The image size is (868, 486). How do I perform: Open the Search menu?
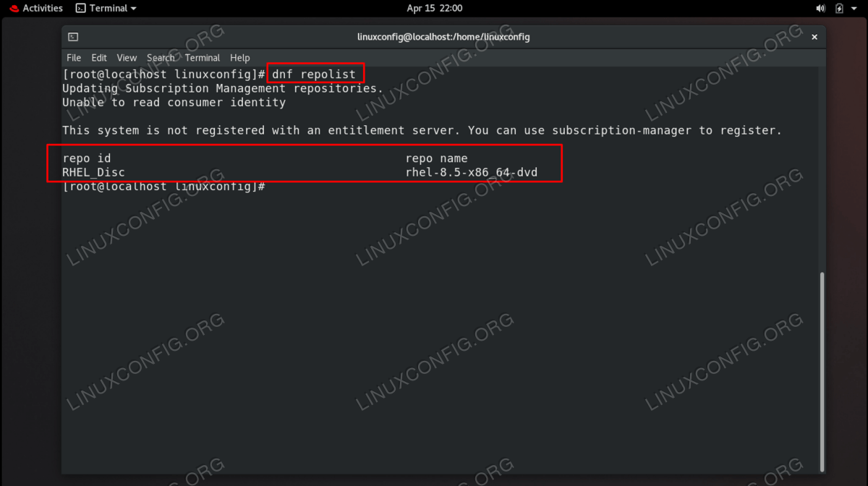161,58
